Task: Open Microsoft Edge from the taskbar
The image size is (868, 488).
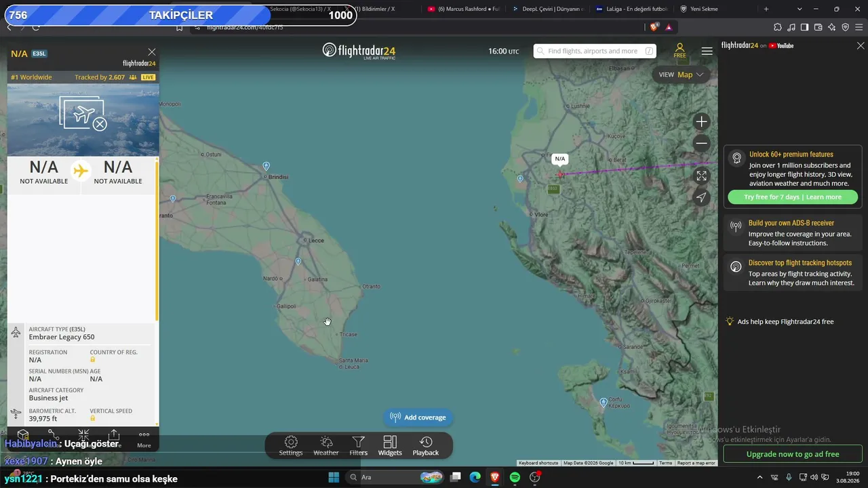Action: (475, 477)
